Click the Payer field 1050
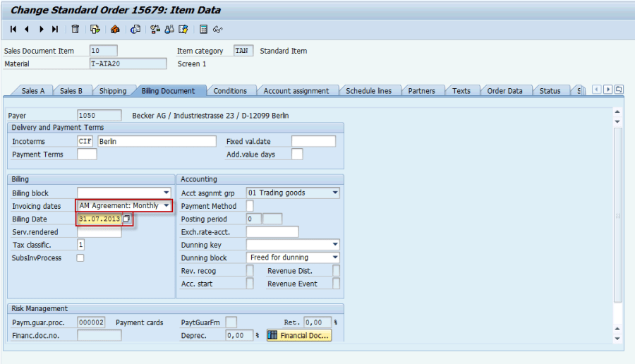635x364 pixels. coord(99,115)
